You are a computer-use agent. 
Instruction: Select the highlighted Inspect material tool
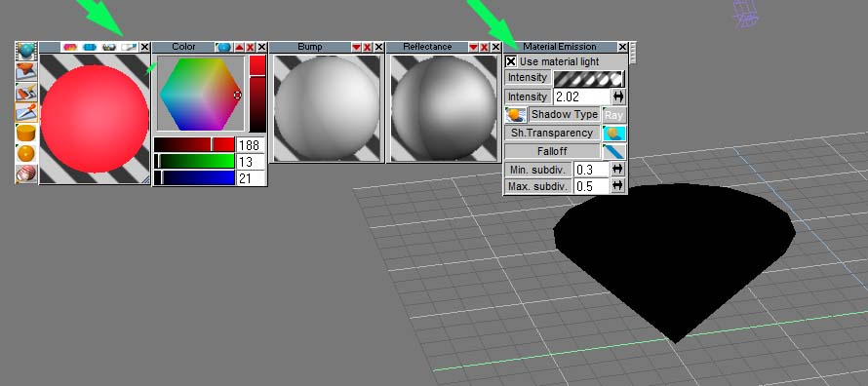(26, 112)
